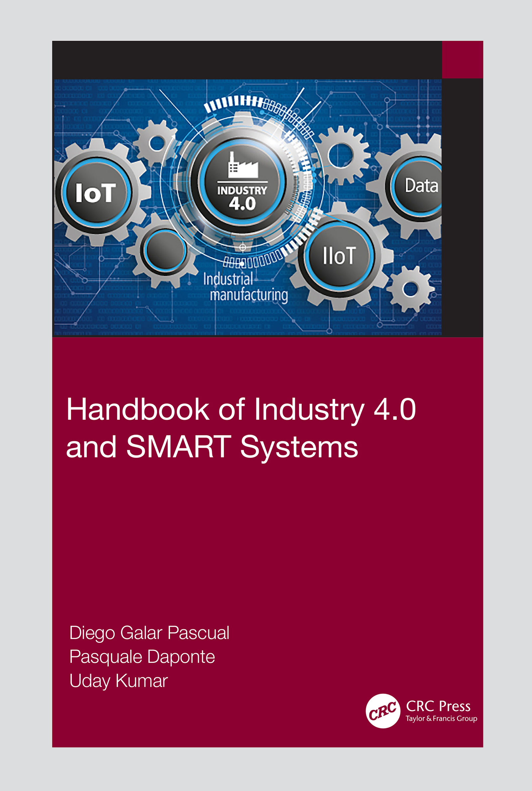Click the crimson square at top right corner
The height and width of the screenshot is (791, 532).
point(463,60)
